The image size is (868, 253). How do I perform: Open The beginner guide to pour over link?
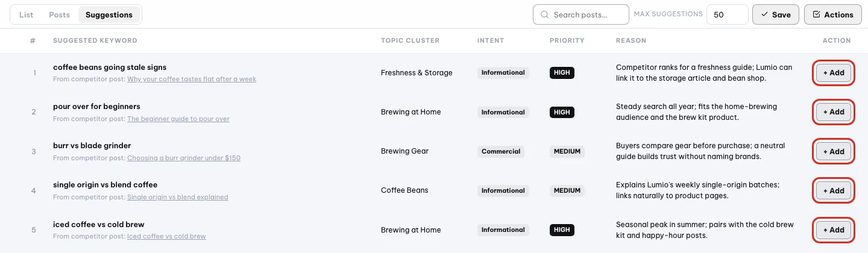tap(178, 119)
